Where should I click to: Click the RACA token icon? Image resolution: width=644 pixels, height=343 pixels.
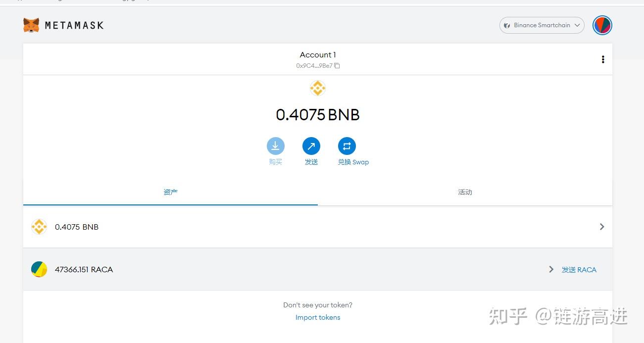pos(39,269)
